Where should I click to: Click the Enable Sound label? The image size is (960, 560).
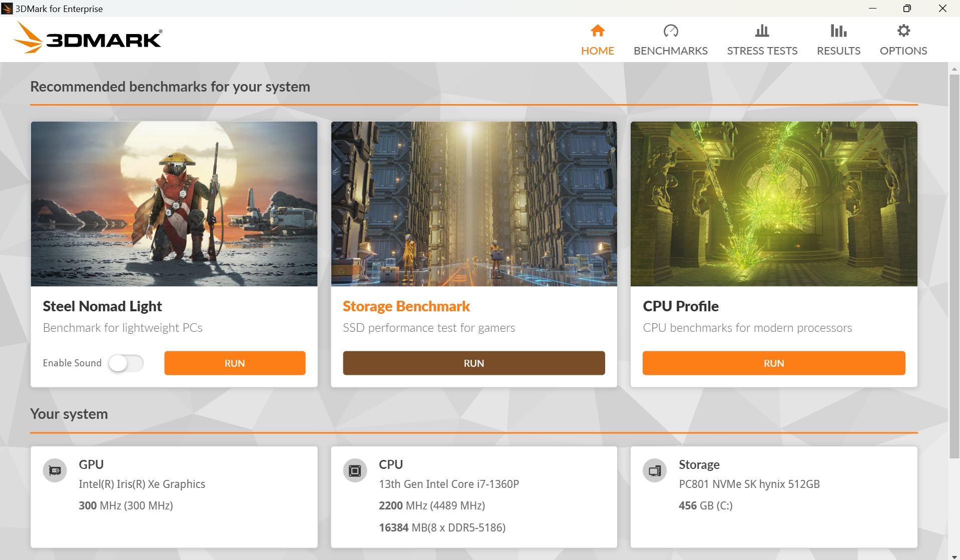pyautogui.click(x=72, y=363)
